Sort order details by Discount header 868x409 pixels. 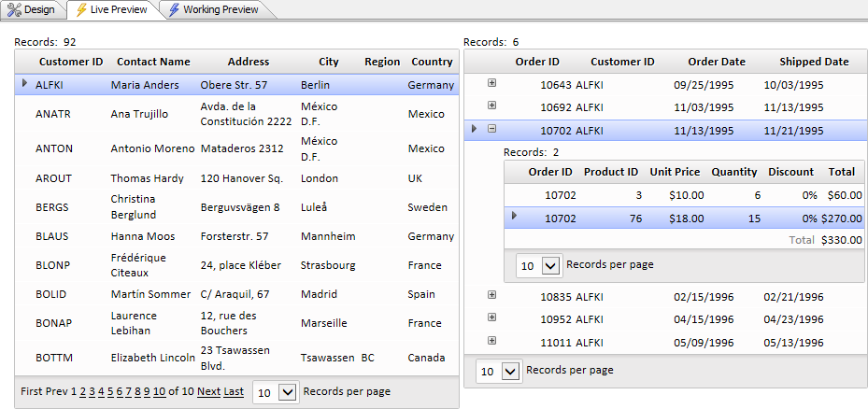click(791, 172)
